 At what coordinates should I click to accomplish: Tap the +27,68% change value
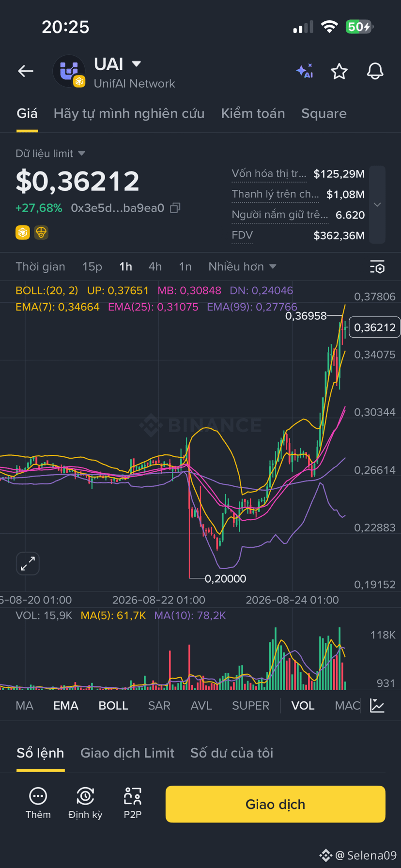pos(39,208)
